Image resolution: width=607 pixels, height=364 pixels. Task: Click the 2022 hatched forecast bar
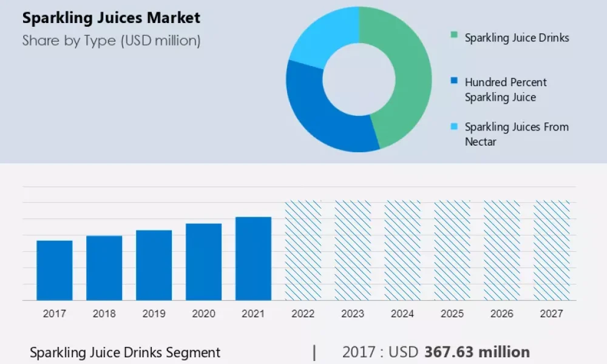click(303, 251)
